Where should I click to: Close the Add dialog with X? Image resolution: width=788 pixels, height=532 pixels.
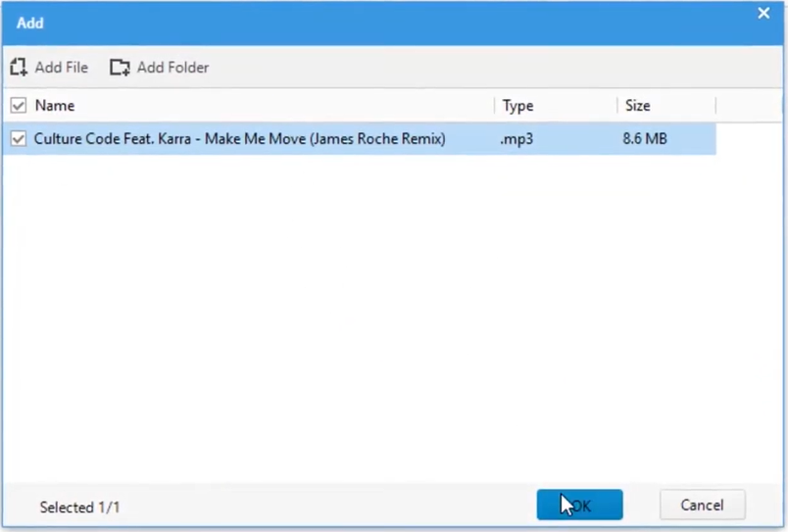pos(763,14)
